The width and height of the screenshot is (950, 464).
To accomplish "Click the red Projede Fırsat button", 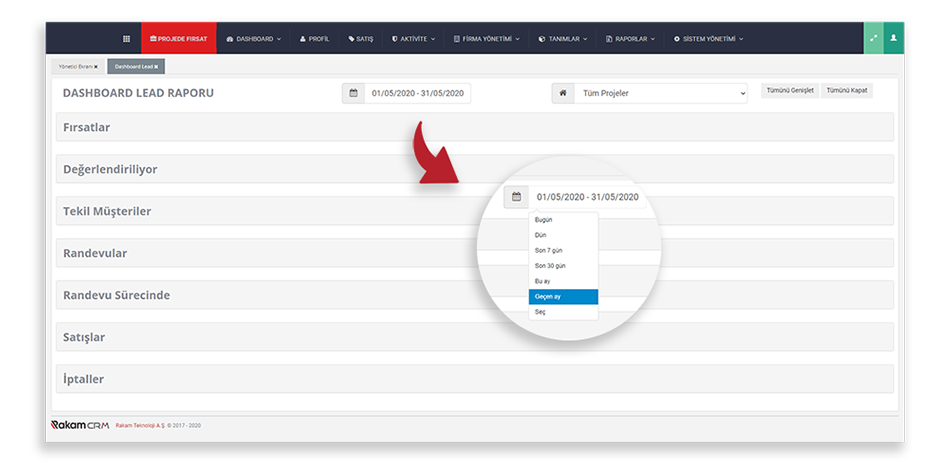I will [x=178, y=38].
